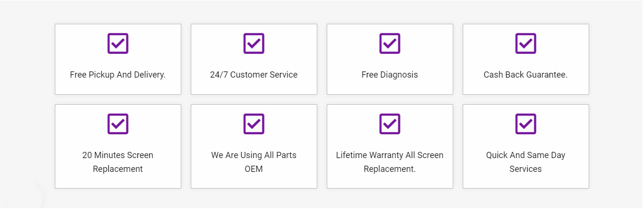The height and width of the screenshot is (209, 644).
Task: Click the checkmark icon above 20 Minutes Screen Replacement
Action: tap(118, 124)
